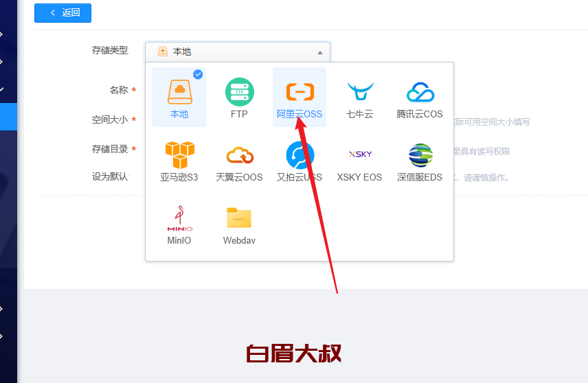This screenshot has width=588, height=383.
Task: Select the 腾讯云COS cloud icon
Action: click(420, 92)
